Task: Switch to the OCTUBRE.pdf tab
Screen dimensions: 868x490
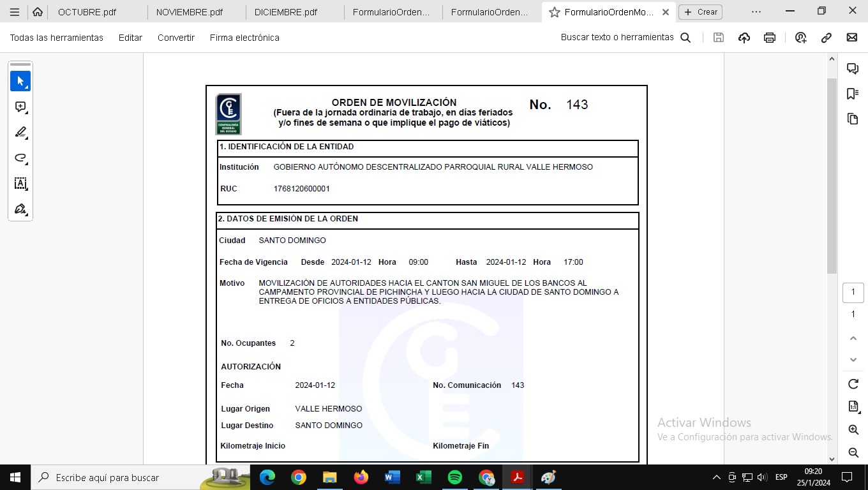Action: pyautogui.click(x=87, y=12)
